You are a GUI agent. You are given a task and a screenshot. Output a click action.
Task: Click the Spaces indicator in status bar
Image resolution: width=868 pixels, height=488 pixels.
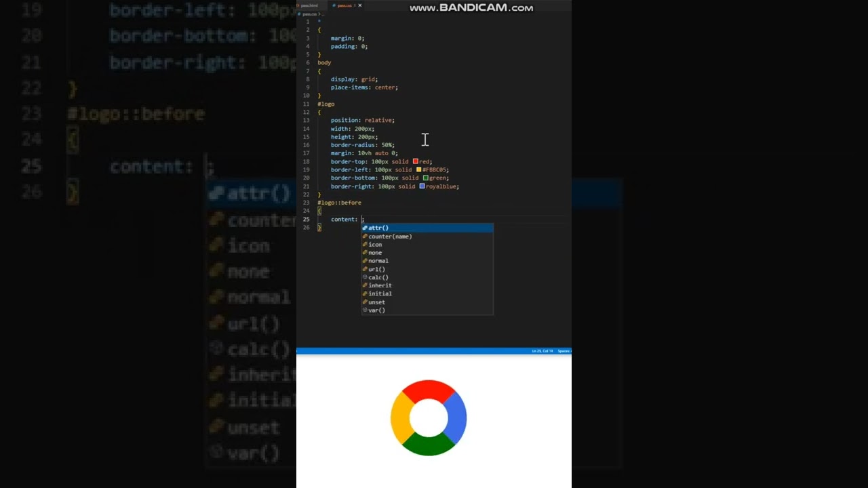coord(564,351)
